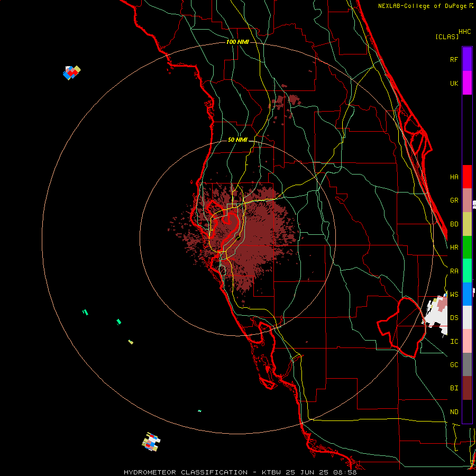Click the UK legend label
Image resolution: width=476 pixels, height=476 pixels.
[x=454, y=83]
